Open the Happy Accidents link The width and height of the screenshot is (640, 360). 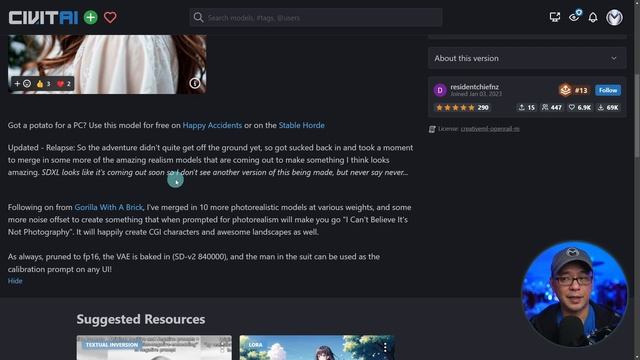coord(212,125)
